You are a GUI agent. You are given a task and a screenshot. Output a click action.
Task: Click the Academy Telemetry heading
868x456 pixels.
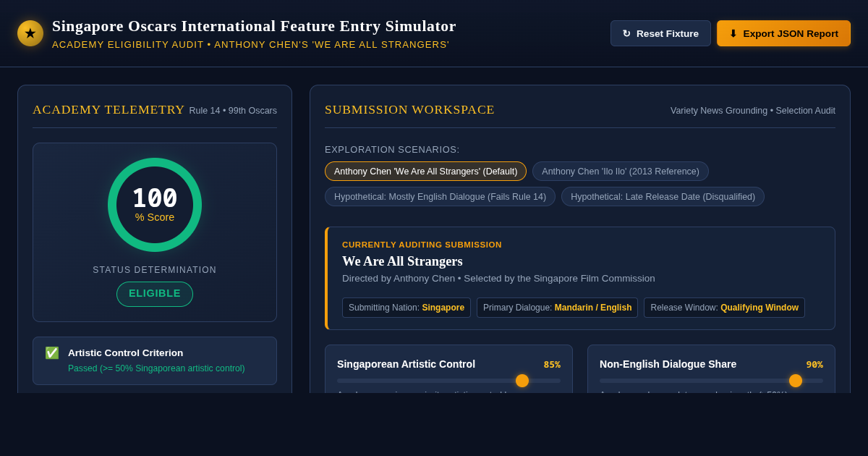click(109, 110)
